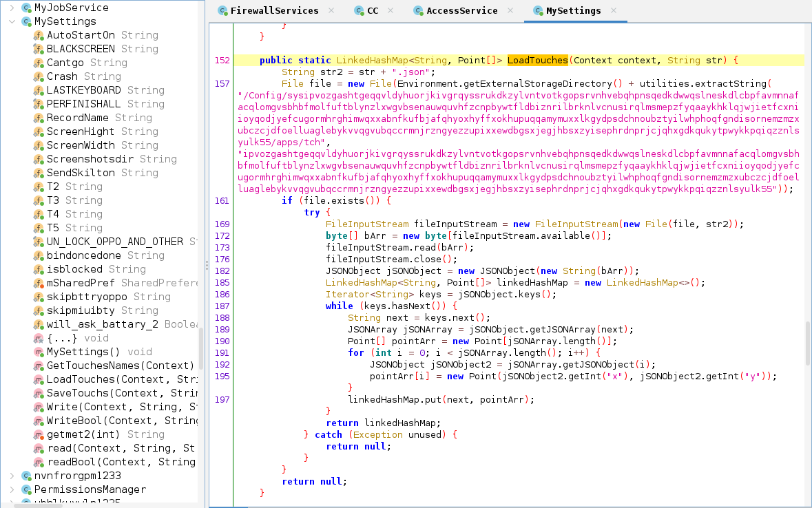
Task: Click the class icon on the FirewallServices tab
Action: point(222,11)
